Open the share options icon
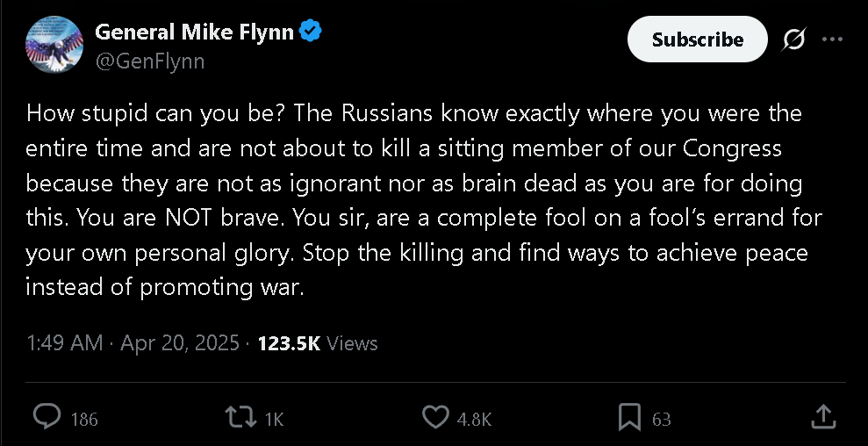This screenshot has height=446, width=868. tap(822, 417)
